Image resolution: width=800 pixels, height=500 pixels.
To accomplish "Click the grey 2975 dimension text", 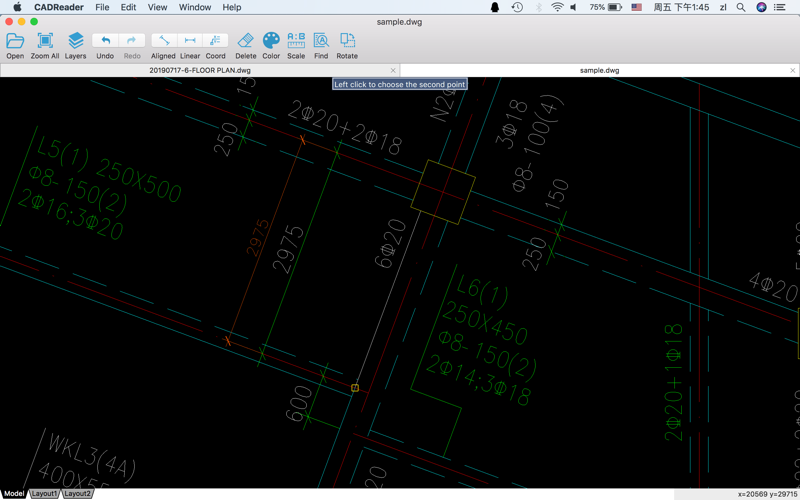I will (x=288, y=249).
